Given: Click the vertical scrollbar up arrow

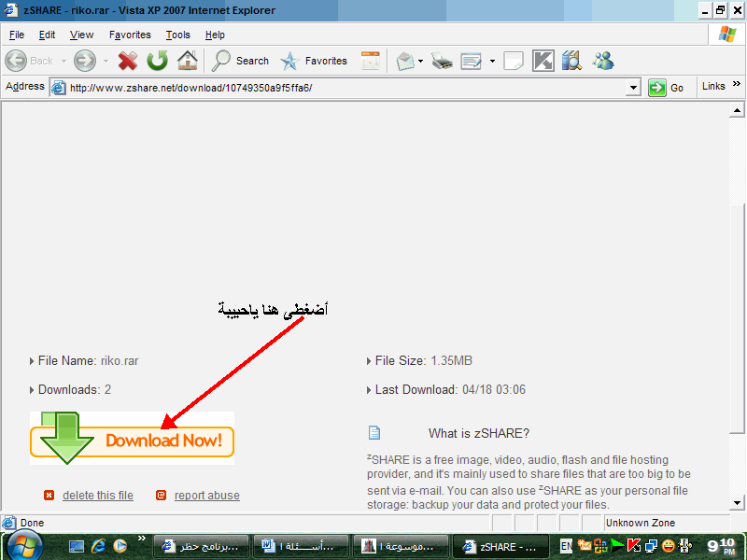Looking at the screenshot, I should [x=737, y=110].
